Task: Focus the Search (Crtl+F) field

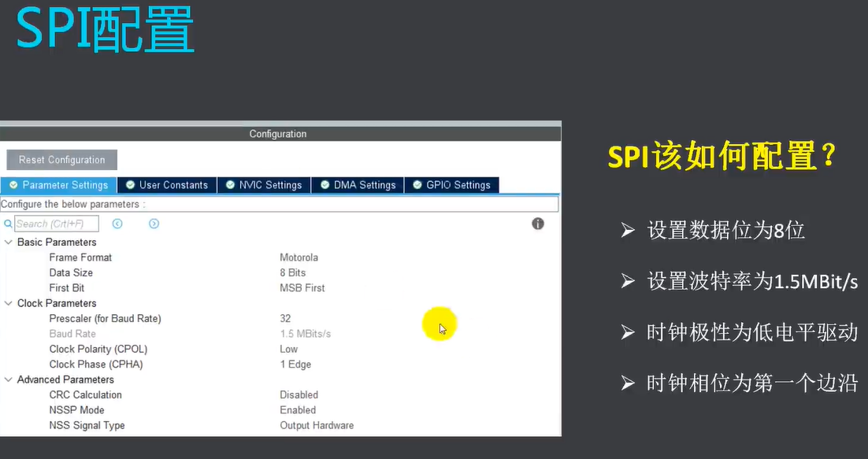Action: point(57,224)
